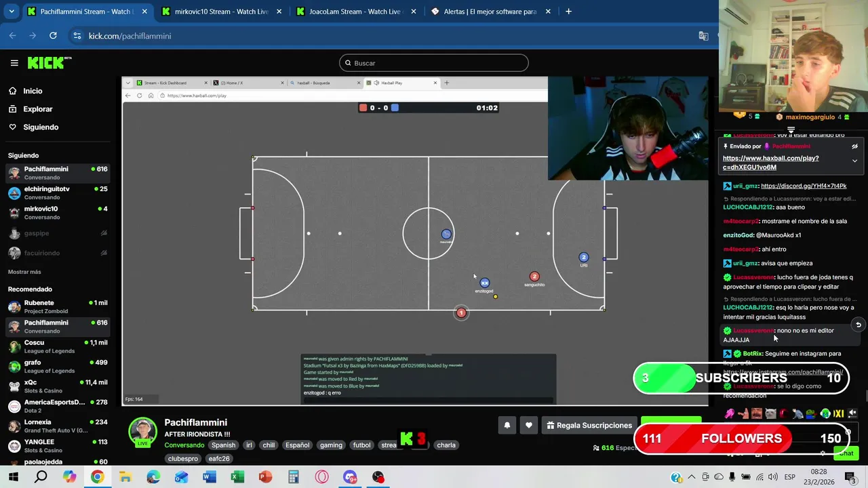Viewport: 868px width, 488px height.
Task: Open PowerPoint from the taskbar
Action: (265, 477)
